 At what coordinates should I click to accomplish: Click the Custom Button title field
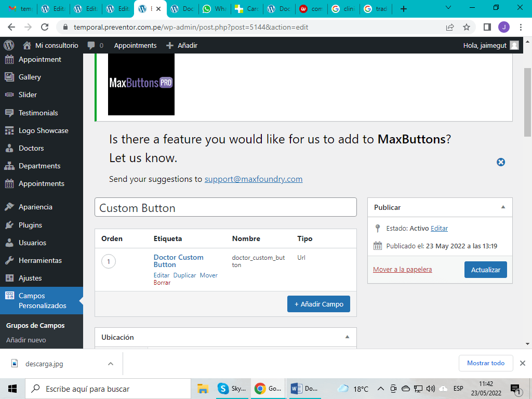coord(225,207)
